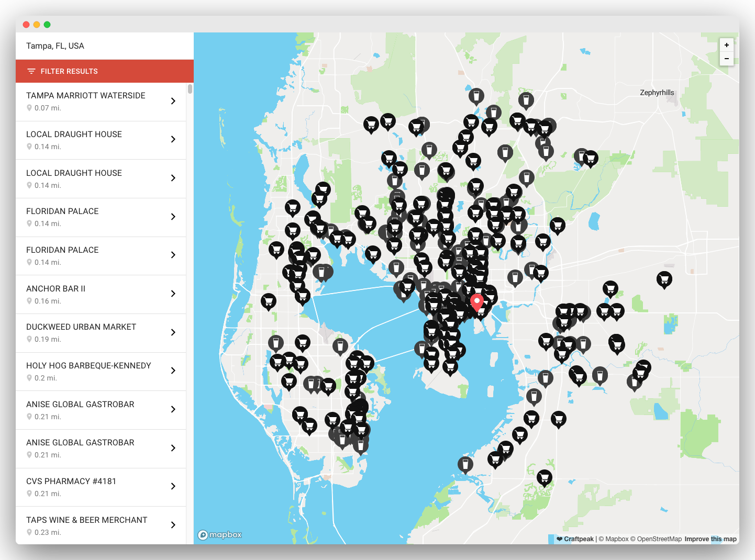Click the results list scrollbar
This screenshot has width=755, height=560.
tap(190, 89)
